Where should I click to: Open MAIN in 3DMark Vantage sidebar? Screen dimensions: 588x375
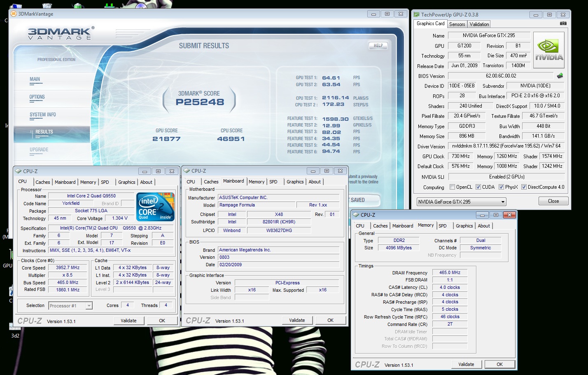pos(35,79)
